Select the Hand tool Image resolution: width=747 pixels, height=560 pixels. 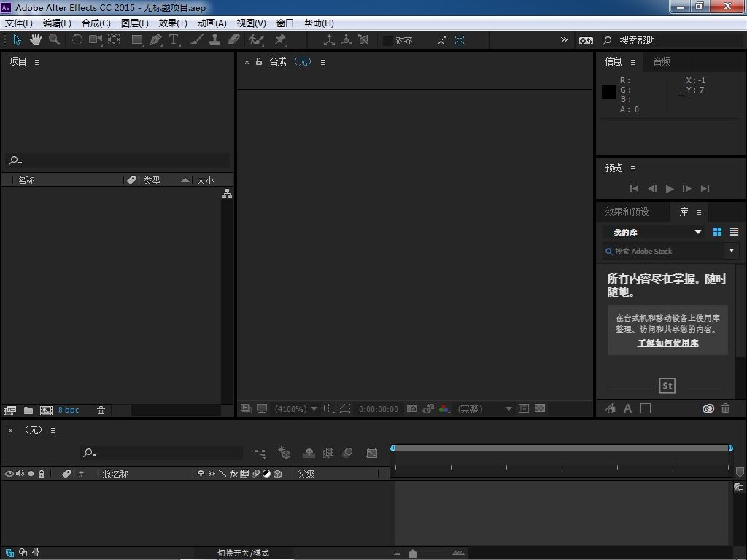click(35, 40)
